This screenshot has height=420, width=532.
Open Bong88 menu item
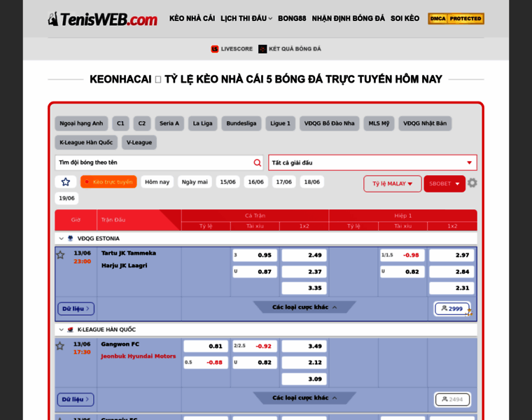pyautogui.click(x=292, y=18)
